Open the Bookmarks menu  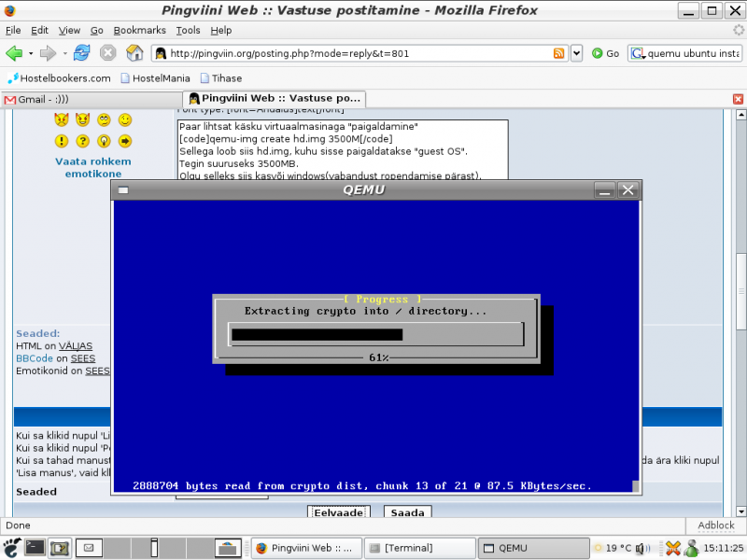tap(139, 31)
